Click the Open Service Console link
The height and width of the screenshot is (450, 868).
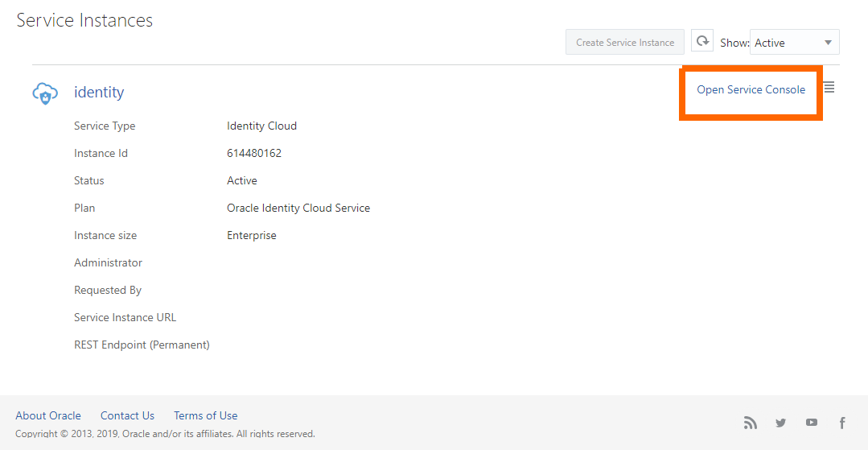tap(751, 90)
